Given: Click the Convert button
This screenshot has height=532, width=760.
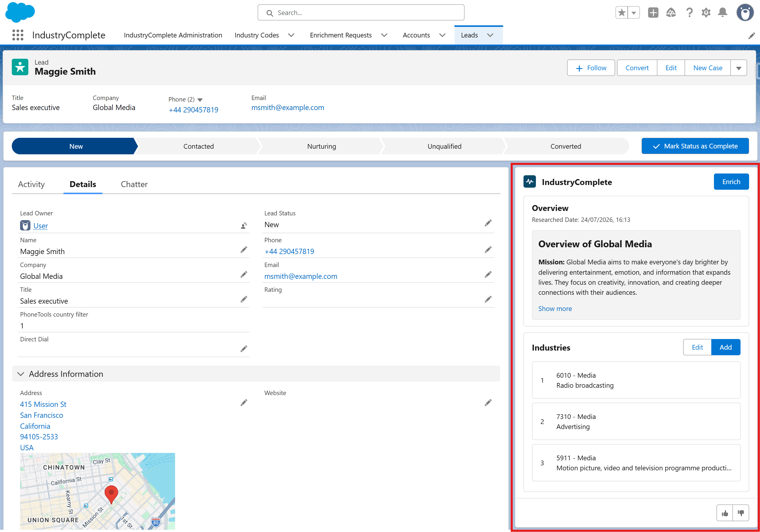Looking at the screenshot, I should [x=637, y=68].
